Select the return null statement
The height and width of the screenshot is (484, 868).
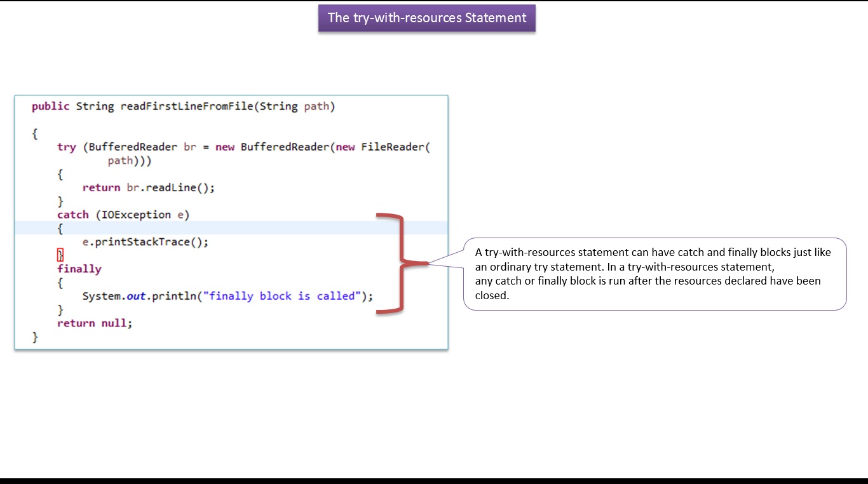click(94, 323)
